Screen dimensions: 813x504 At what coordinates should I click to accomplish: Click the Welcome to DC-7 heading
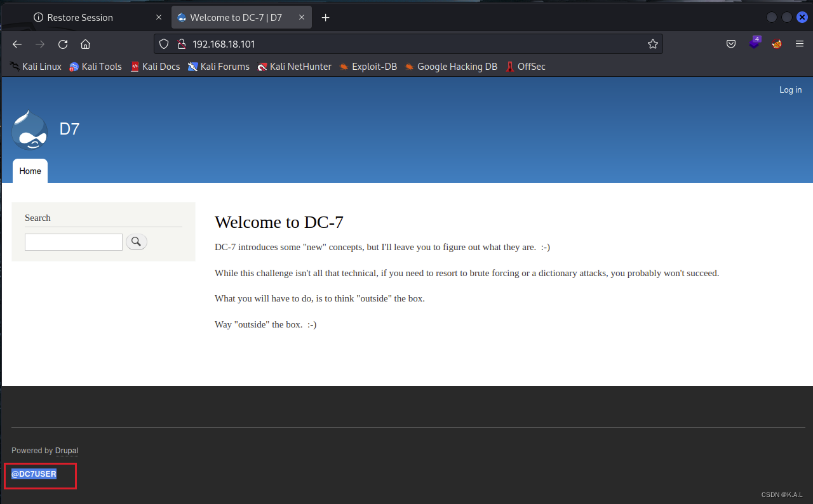[x=279, y=222]
